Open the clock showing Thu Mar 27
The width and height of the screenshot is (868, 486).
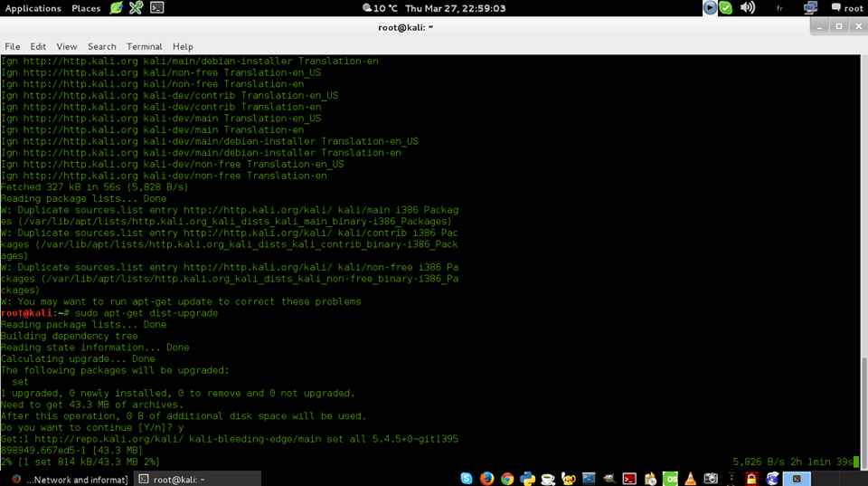[455, 8]
